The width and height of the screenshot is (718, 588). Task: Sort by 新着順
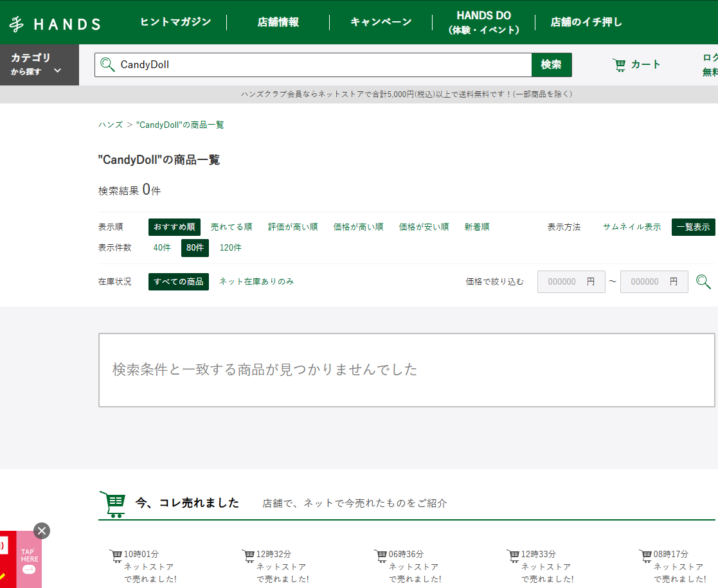(477, 227)
